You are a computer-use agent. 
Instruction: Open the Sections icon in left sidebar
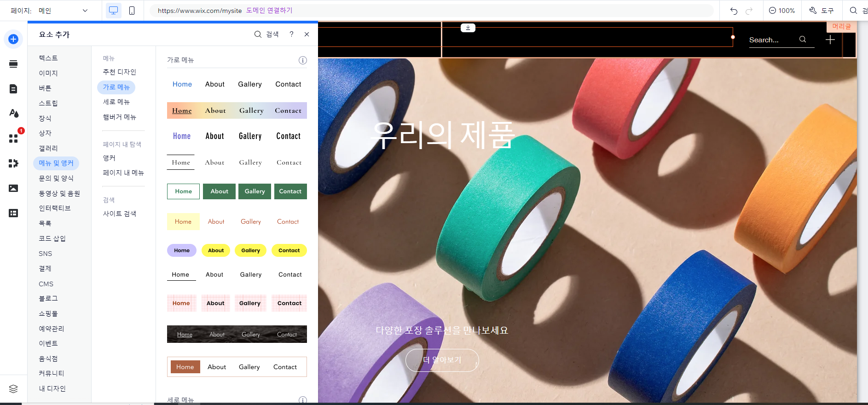click(13, 64)
